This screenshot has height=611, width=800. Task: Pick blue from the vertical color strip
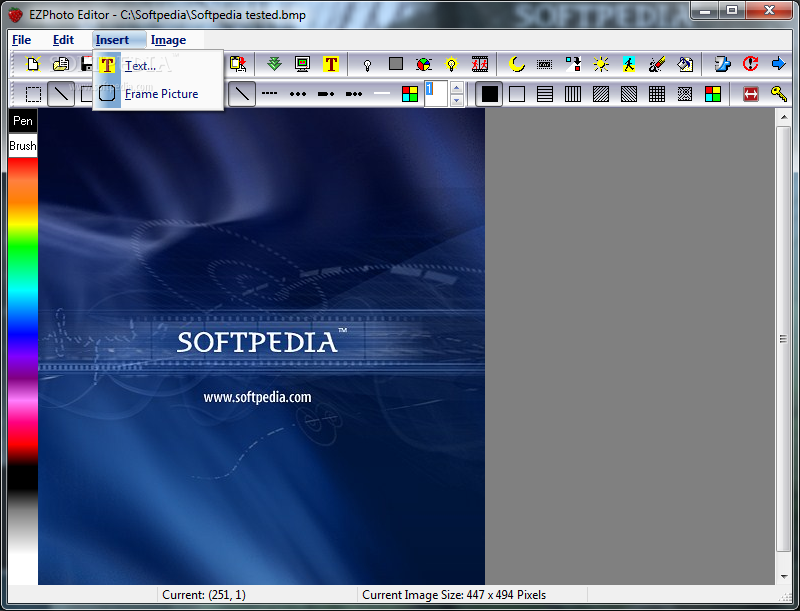point(23,334)
